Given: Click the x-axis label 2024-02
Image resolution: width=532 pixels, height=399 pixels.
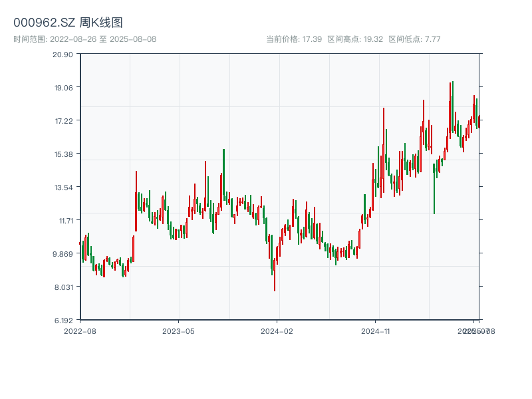Looking at the screenshot, I should coord(277,331).
